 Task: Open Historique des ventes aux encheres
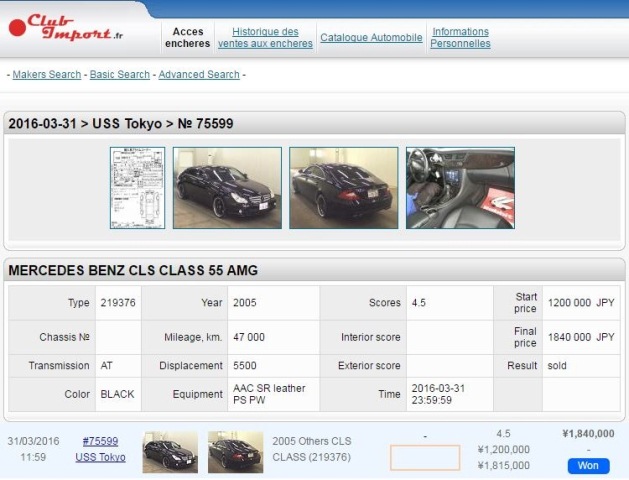point(265,38)
